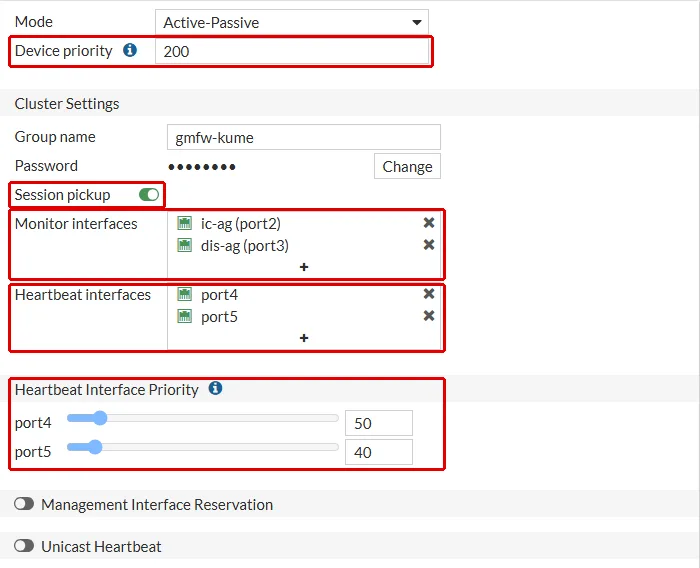
Task: Click the port4 priority value field 50
Action: 379,423
